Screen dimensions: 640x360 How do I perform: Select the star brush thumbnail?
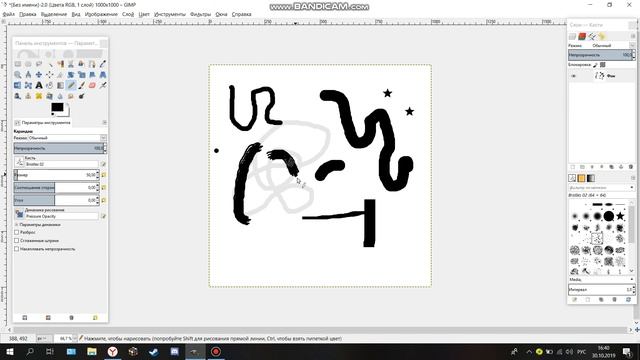click(620, 216)
